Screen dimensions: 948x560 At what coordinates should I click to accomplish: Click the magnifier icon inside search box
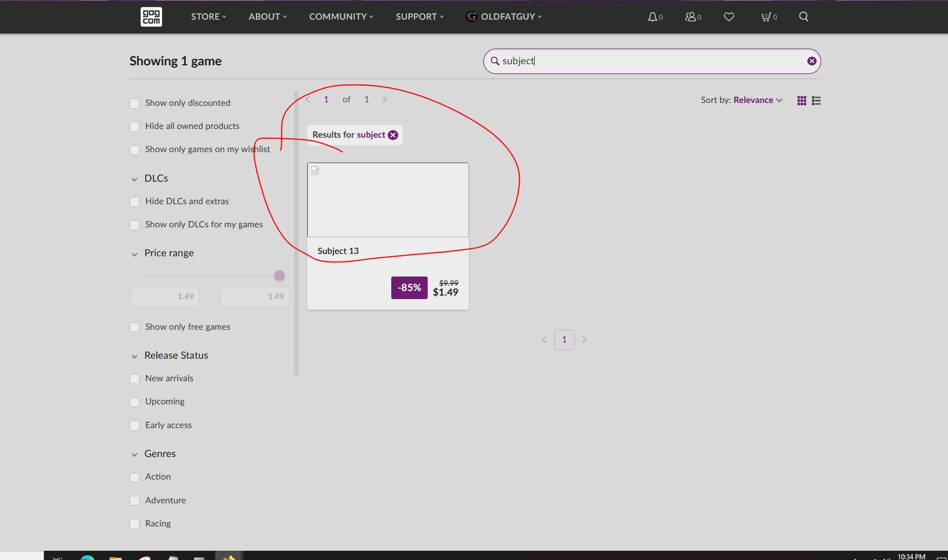pyautogui.click(x=495, y=61)
